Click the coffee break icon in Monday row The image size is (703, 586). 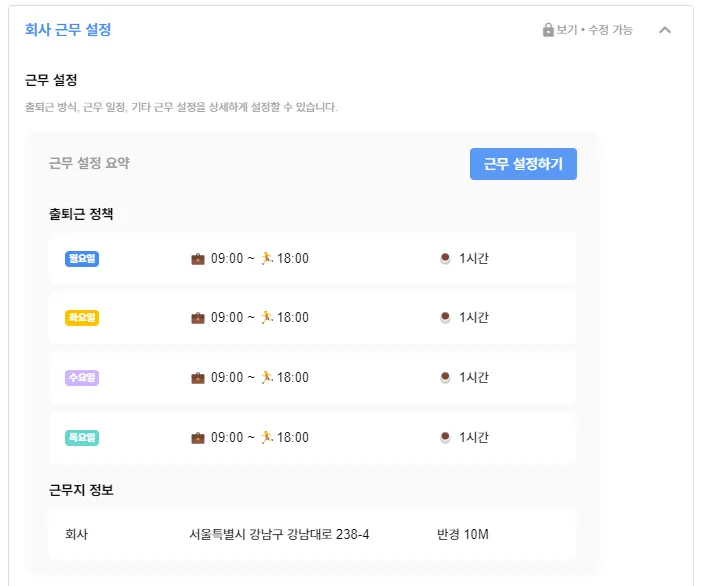445,258
